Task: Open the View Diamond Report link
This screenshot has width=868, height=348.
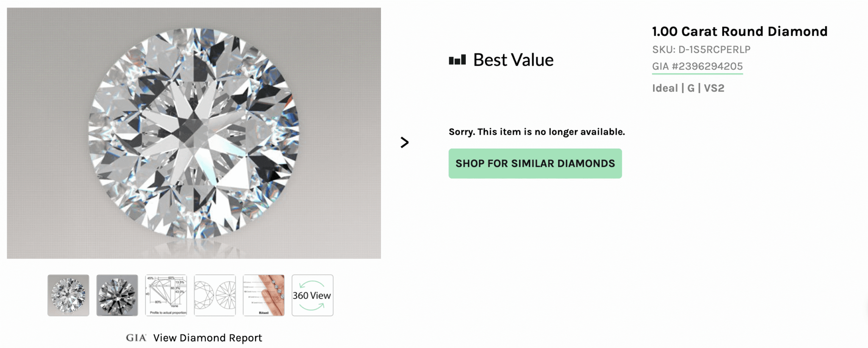Action: [207, 338]
